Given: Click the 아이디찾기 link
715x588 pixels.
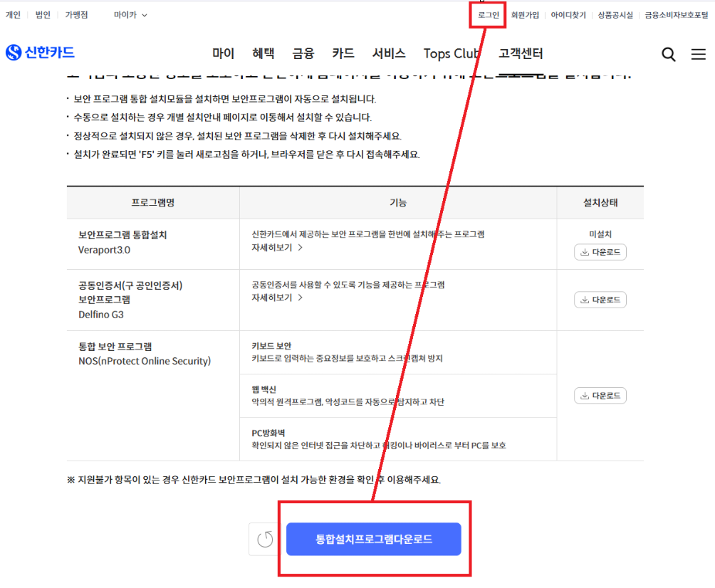Looking at the screenshot, I should (568, 15).
